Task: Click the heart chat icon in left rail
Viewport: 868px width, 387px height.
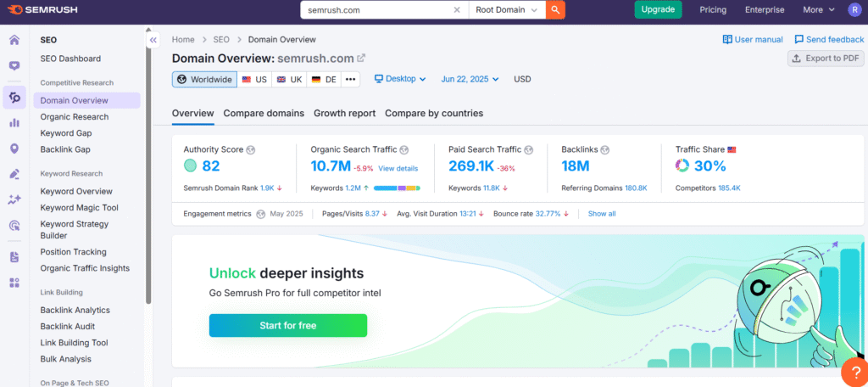Action: [14, 65]
